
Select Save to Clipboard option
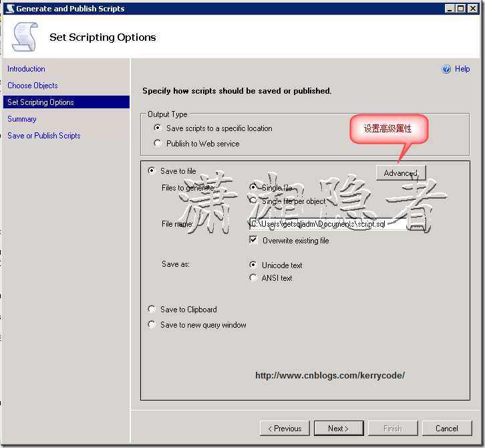[x=151, y=309]
